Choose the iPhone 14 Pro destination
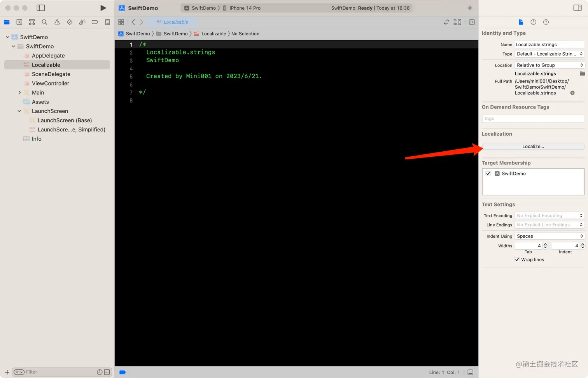Image resolution: width=588 pixels, height=378 pixels. pyautogui.click(x=241, y=8)
